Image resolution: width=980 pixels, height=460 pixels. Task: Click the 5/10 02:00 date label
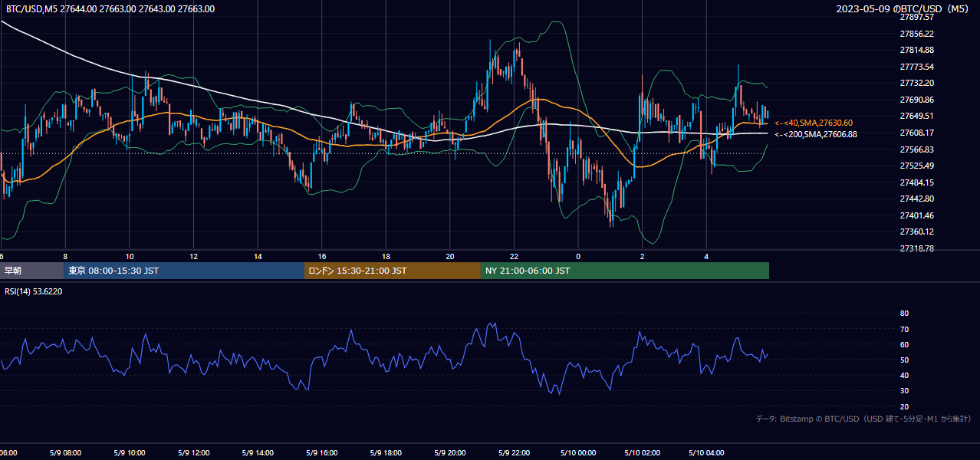643,453
